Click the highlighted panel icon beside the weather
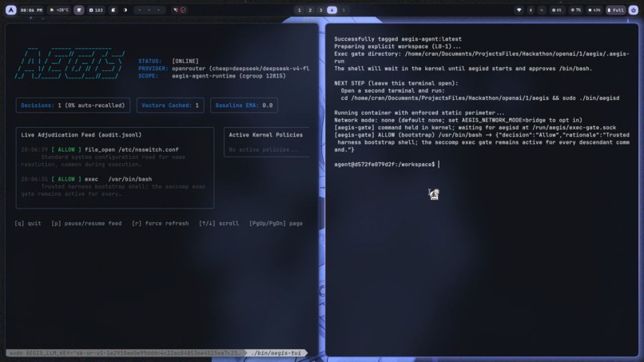 coord(79,10)
